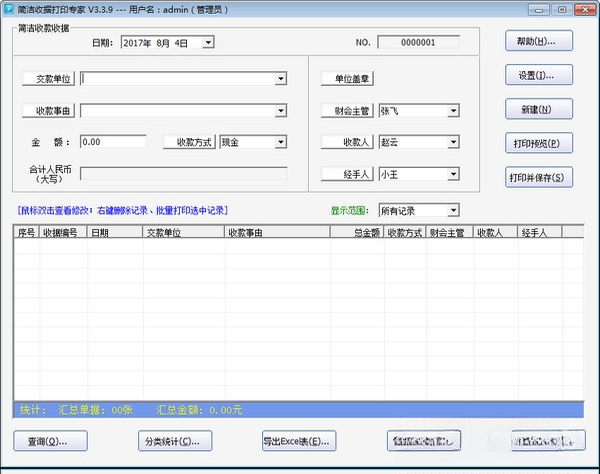Expand the 收款事由 combo box list
This screenshot has width=600, height=474.
pyautogui.click(x=280, y=111)
